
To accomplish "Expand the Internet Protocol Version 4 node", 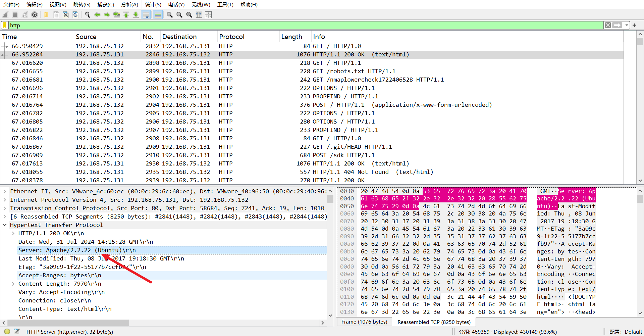I will point(5,200).
